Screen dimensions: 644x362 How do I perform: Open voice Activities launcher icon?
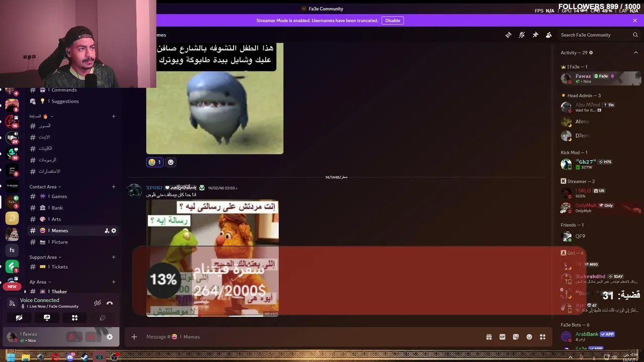click(74, 318)
